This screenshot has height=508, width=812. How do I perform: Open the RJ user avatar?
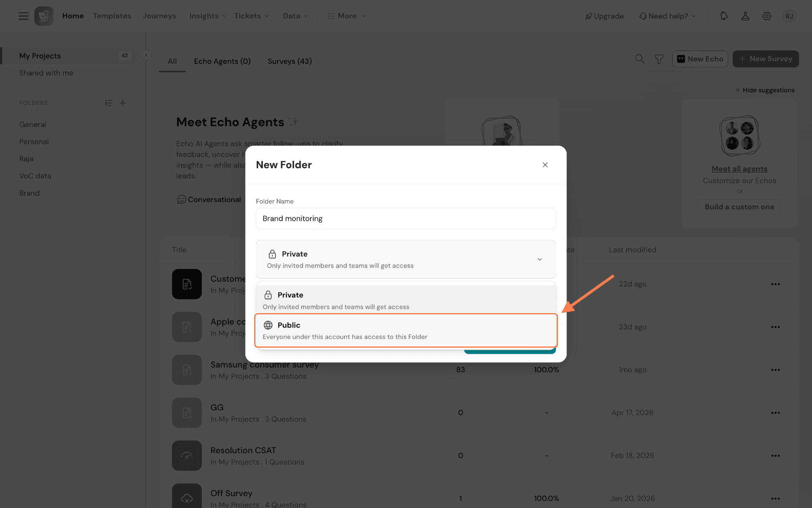click(789, 16)
